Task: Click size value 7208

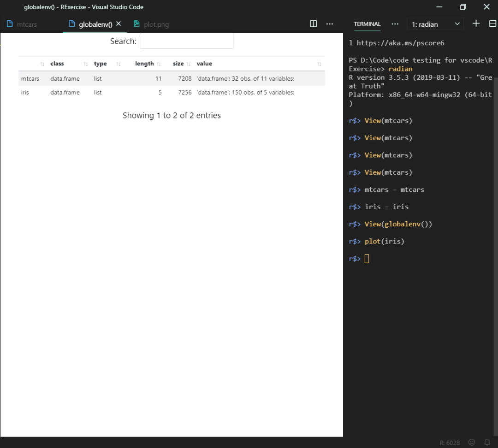Action: tap(185, 78)
